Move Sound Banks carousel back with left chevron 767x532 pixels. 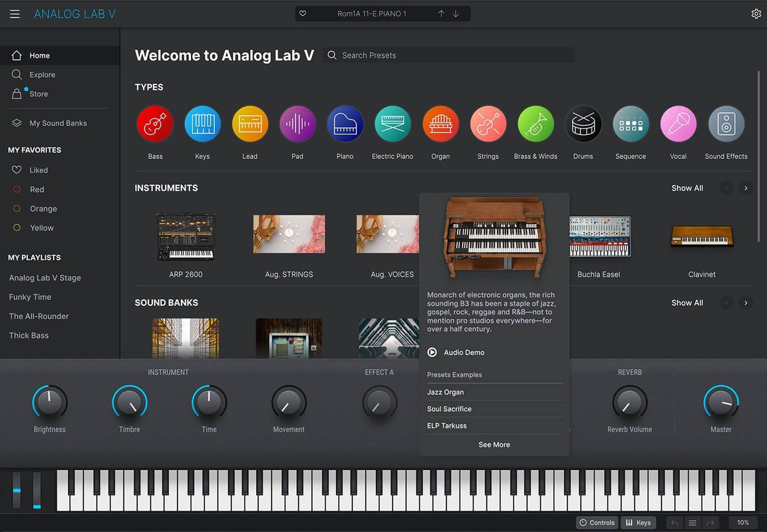[x=727, y=303]
